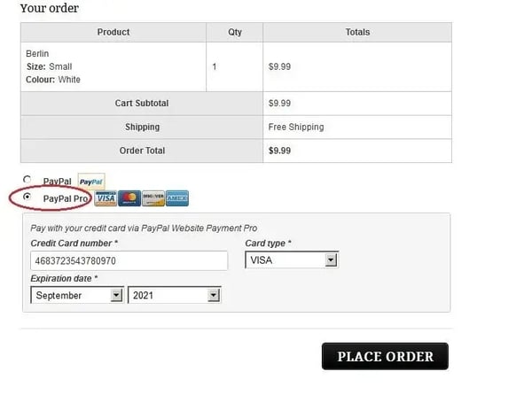Select the PayPal Pro radio button

coord(27,197)
